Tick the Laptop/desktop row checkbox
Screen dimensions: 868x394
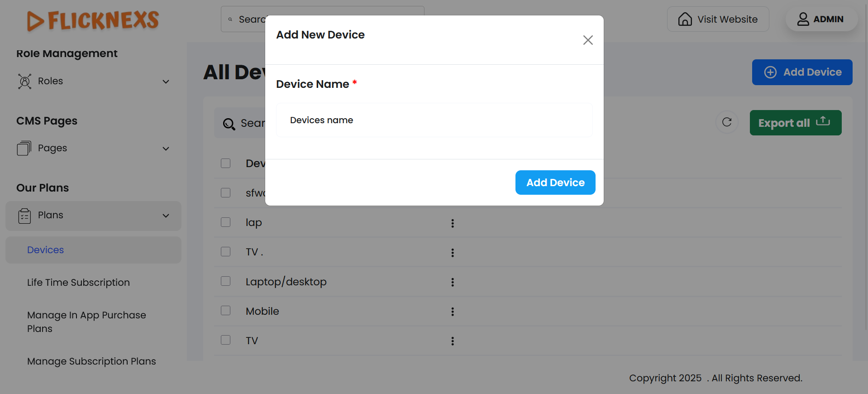(226, 281)
